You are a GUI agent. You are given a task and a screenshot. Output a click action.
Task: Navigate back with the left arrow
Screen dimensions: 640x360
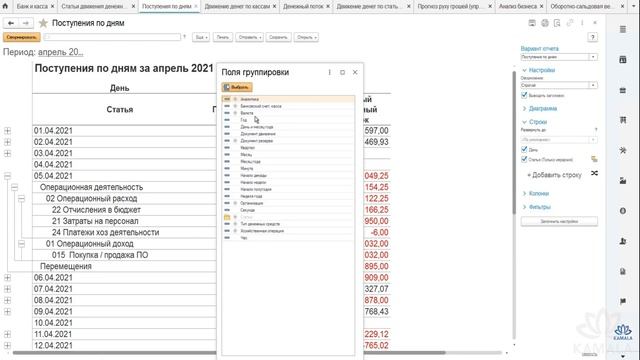(x=11, y=23)
